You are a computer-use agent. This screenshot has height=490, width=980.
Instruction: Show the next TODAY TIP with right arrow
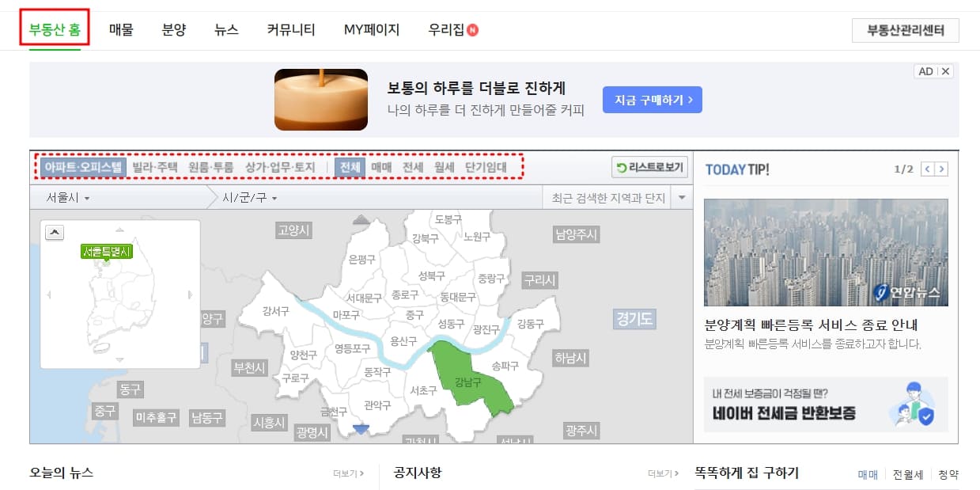(941, 169)
